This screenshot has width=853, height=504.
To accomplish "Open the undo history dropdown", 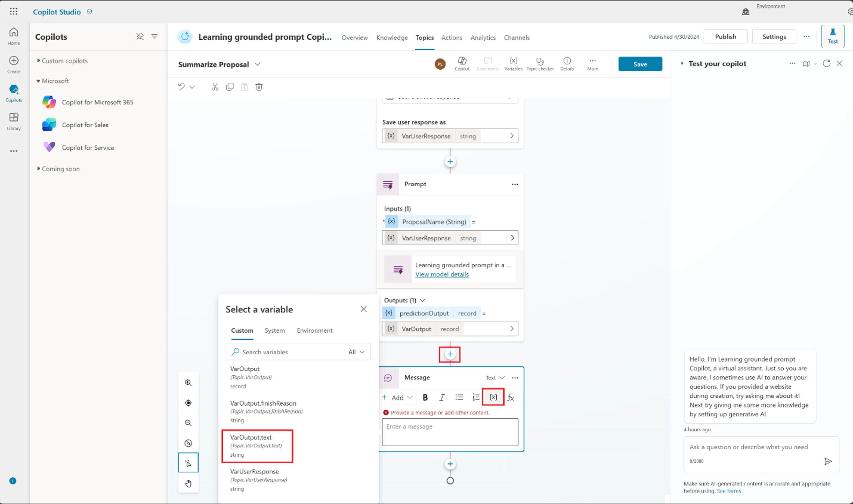I will point(192,87).
